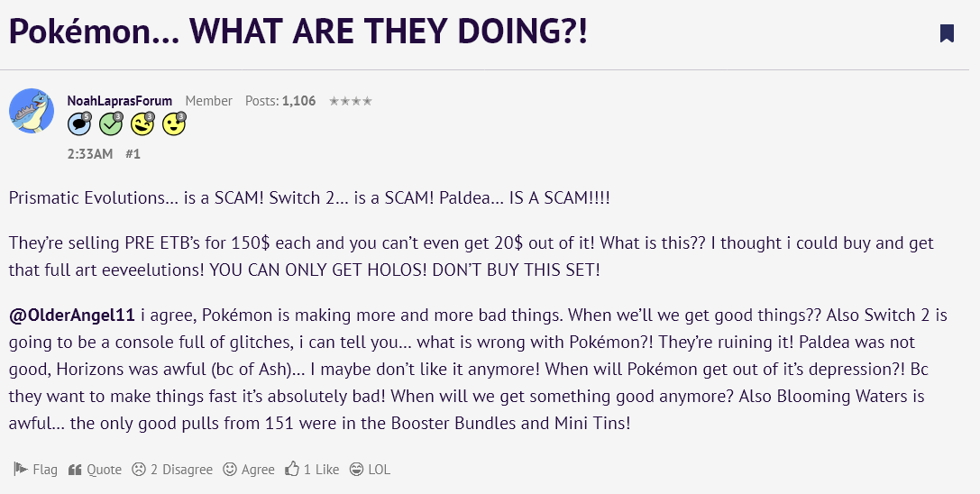
Task: Click the thread title heading
Action: (x=298, y=31)
